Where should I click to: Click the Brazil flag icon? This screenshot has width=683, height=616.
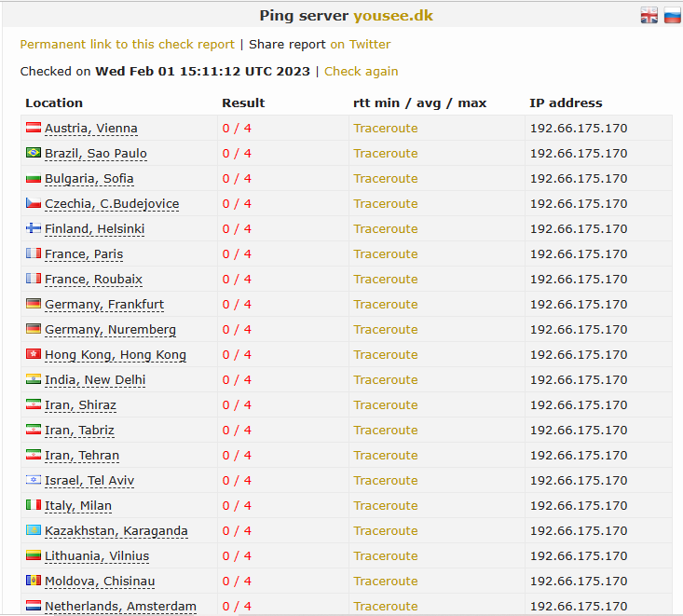point(34,153)
